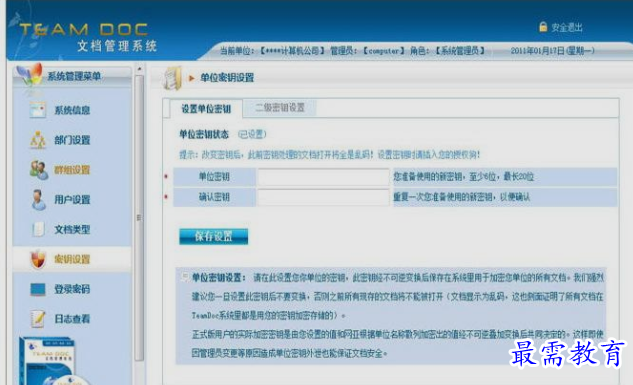Click the 系统管理菜单 header logo icon
This screenshot has height=385, width=633.
29,75
